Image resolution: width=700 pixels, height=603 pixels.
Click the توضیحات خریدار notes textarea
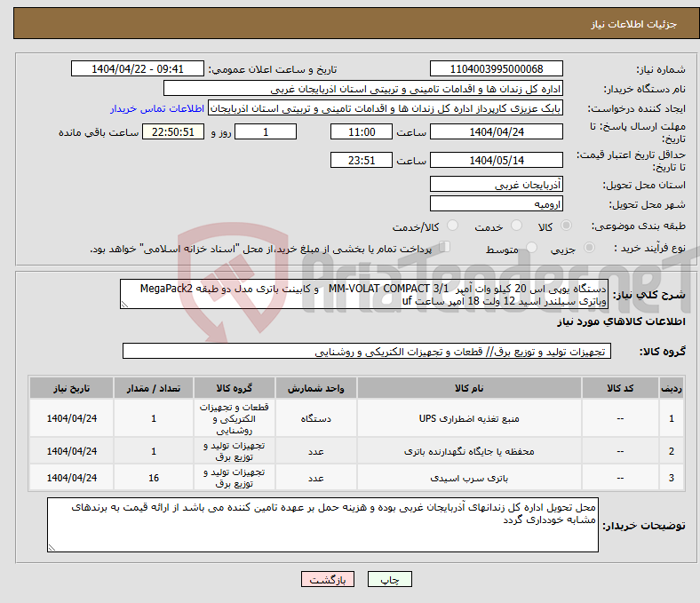322,525
